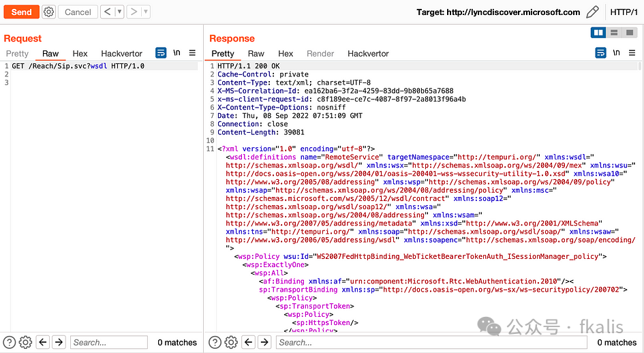Go to next request in history
Screen dimensions: 644x353
[134, 12]
